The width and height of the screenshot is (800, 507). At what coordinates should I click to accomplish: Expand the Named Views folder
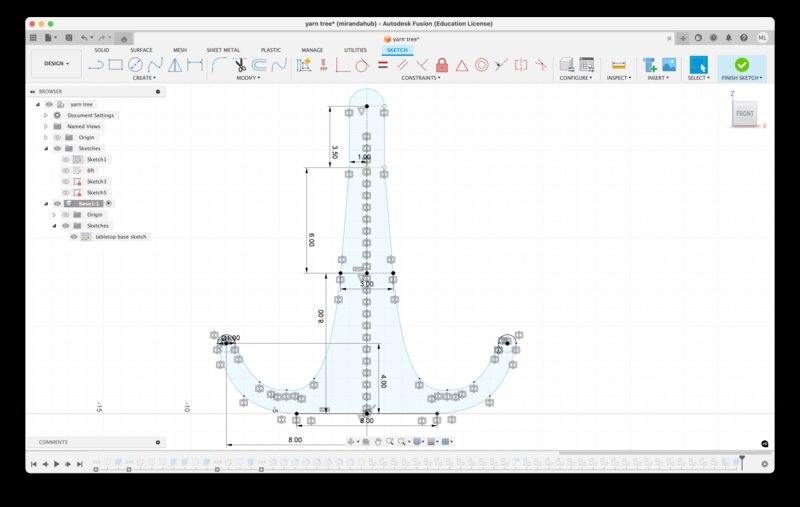click(x=45, y=126)
